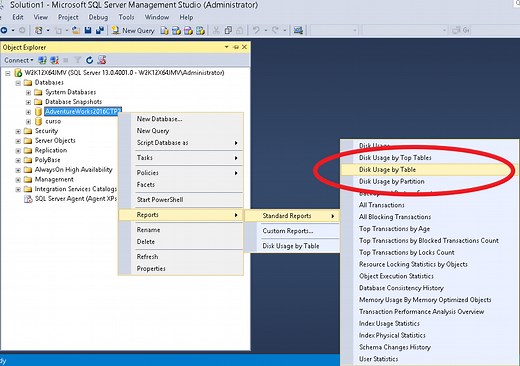The image size is (520, 366).
Task: Click the New Query toolbar button
Action: point(133,31)
